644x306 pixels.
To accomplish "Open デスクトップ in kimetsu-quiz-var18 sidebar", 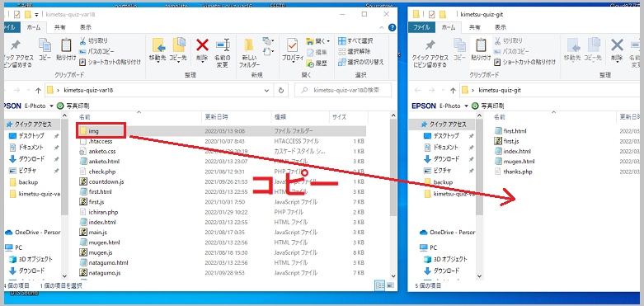I will (32, 136).
